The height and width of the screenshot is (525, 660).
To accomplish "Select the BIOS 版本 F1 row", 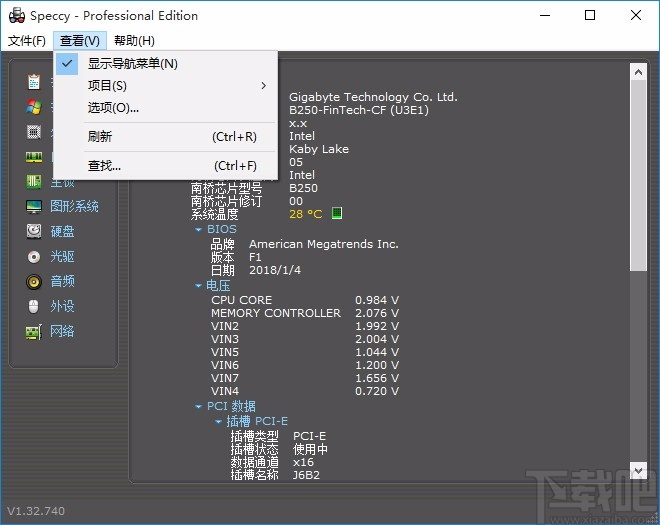I will 236,257.
